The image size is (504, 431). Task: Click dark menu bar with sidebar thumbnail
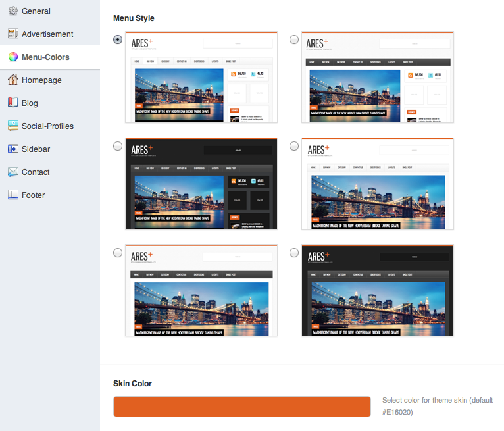(x=378, y=77)
